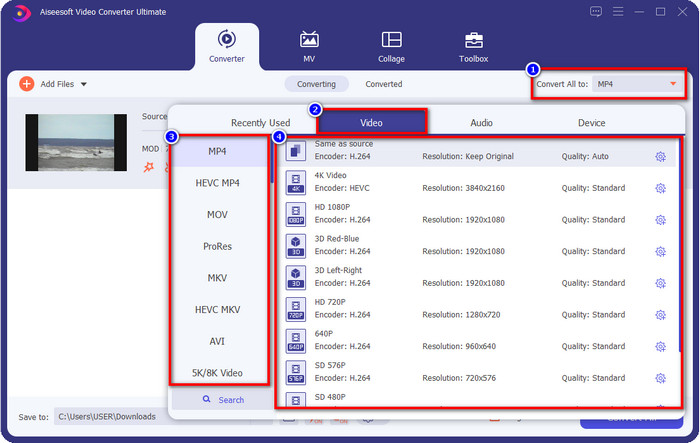
Task: Open the feedback chat icon in title bar
Action: 596,12
